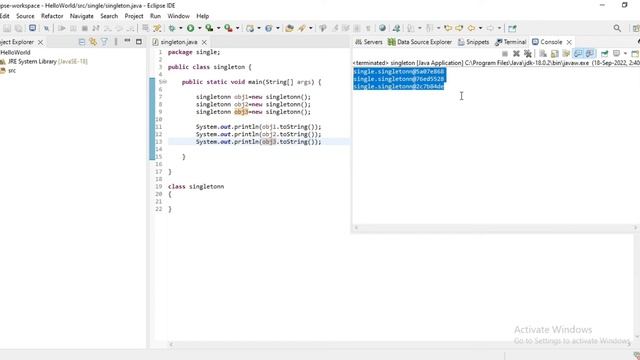Click code line 'class singletonn'
This screenshot has height=360, width=640.
point(196,187)
